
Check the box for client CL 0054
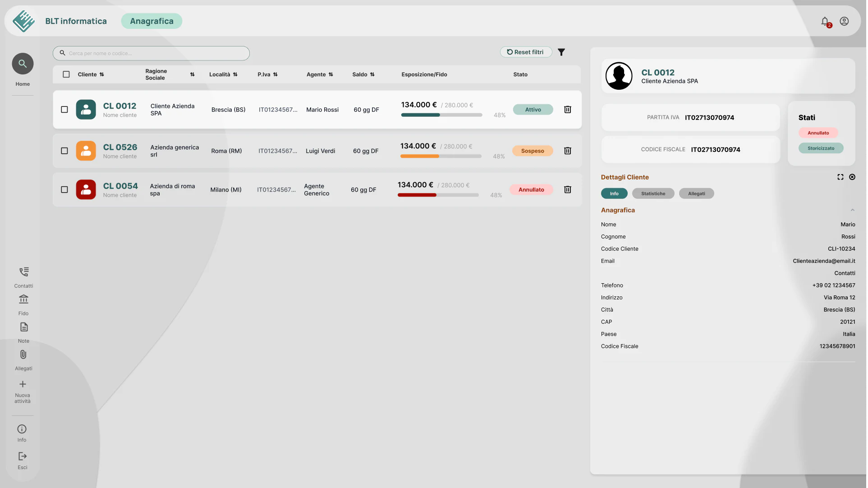click(x=64, y=189)
